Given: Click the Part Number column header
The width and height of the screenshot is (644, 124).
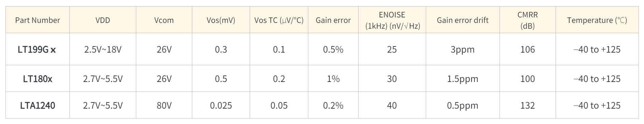Looking at the screenshot, I should click(x=38, y=20).
